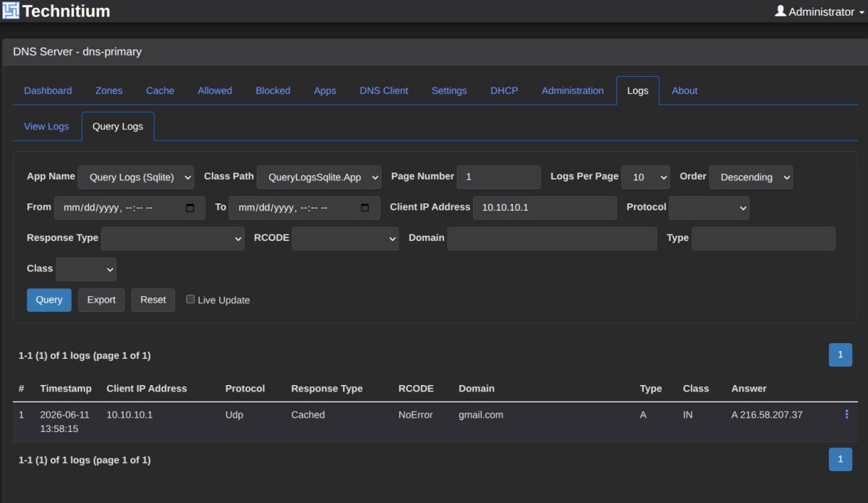Go to the Blocked tab

point(273,90)
